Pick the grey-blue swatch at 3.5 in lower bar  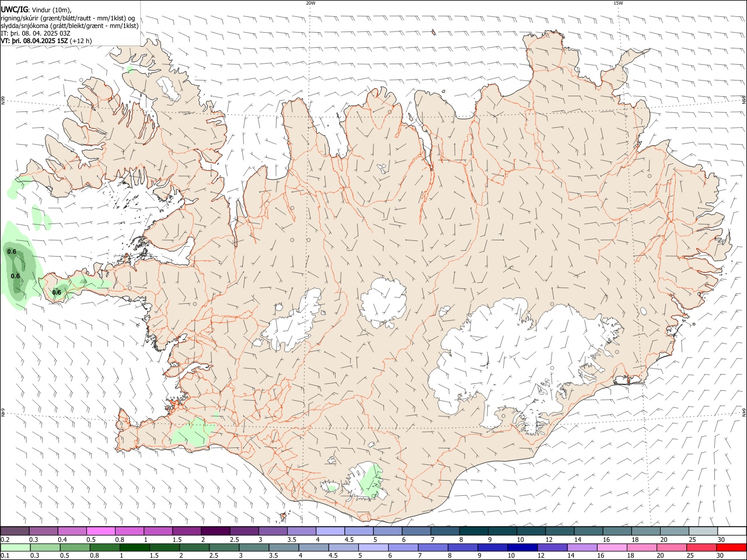pyautogui.click(x=284, y=548)
